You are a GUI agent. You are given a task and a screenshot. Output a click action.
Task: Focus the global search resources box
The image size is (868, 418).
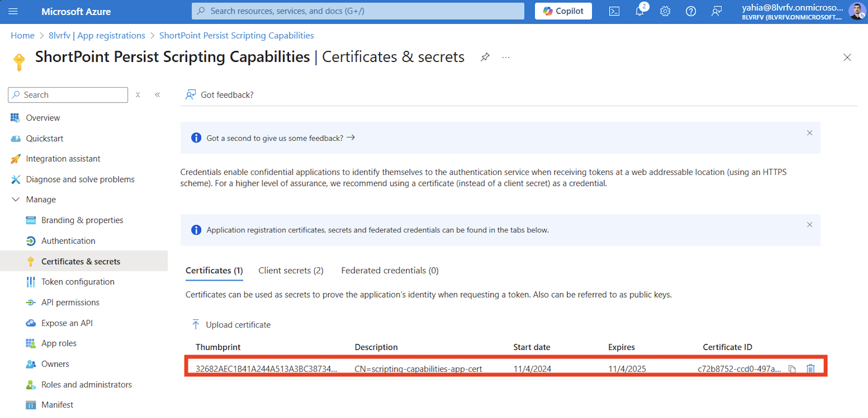358,11
